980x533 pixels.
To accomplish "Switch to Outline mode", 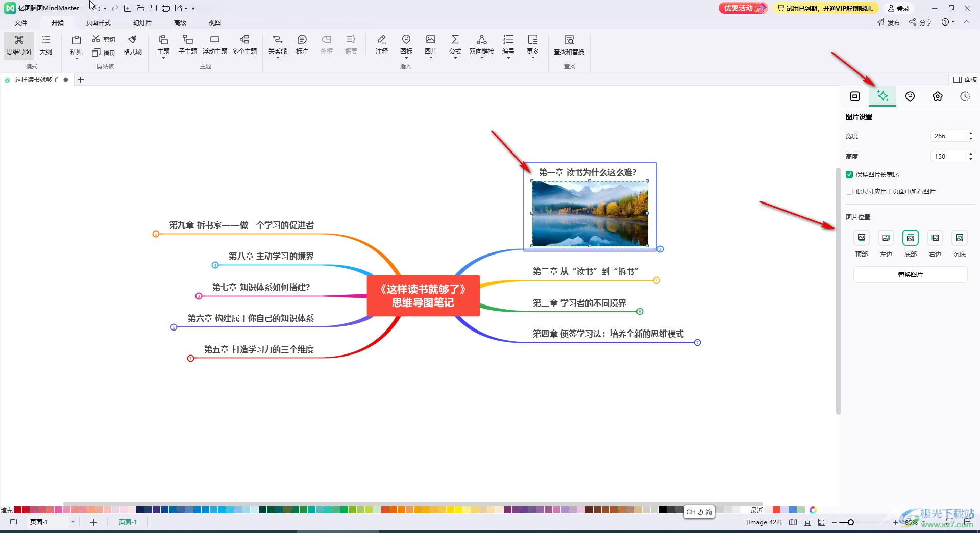I will point(46,45).
